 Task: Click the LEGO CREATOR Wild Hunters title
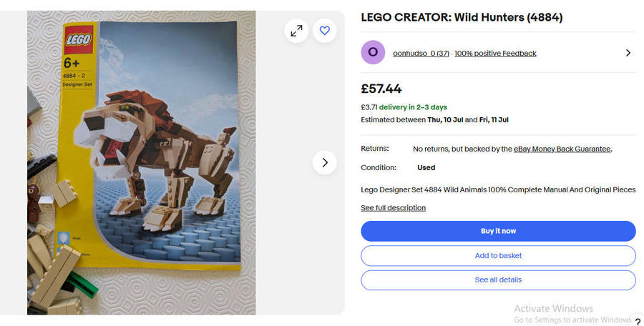click(x=462, y=18)
